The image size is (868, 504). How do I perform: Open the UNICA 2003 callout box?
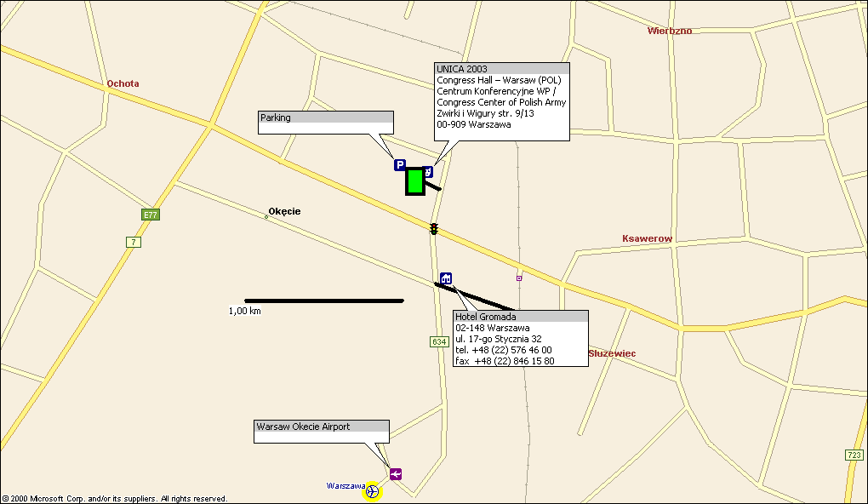[x=501, y=101]
